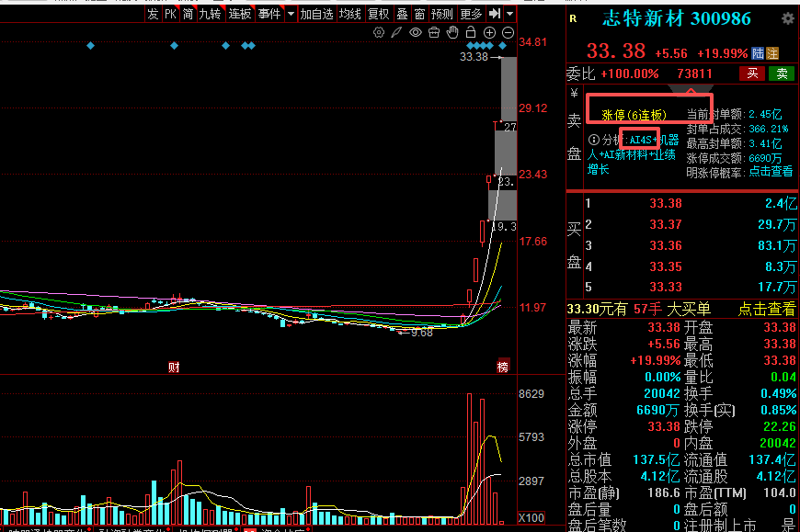This screenshot has height=532, width=800.
Task: Expand dropdown arrow next to 事件
Action: pyautogui.click(x=291, y=14)
